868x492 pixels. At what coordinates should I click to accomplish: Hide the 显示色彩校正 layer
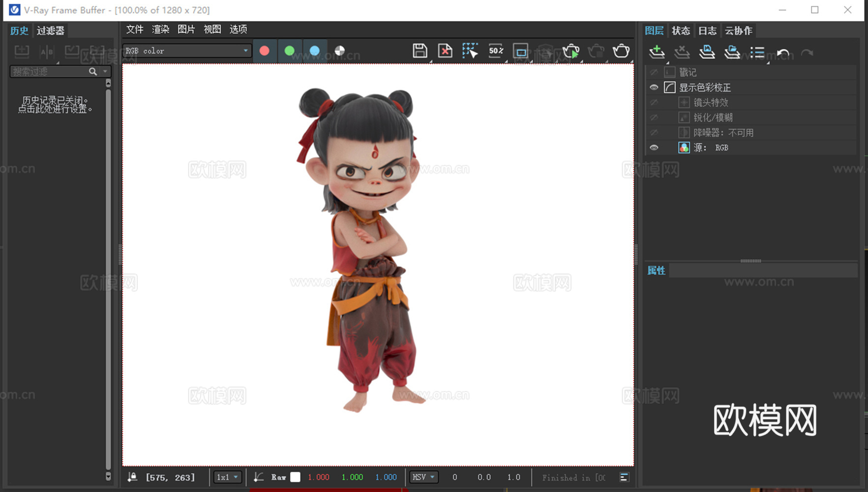coord(654,87)
